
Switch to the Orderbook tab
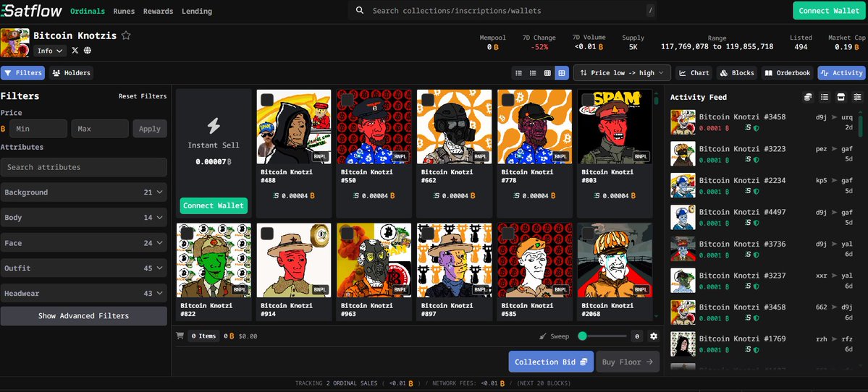click(x=788, y=73)
